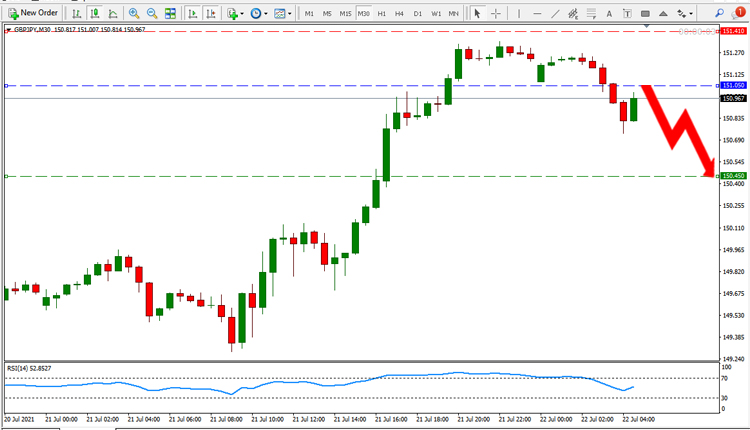Zoom out of the chart
The image size is (750, 430).
pyautogui.click(x=152, y=13)
